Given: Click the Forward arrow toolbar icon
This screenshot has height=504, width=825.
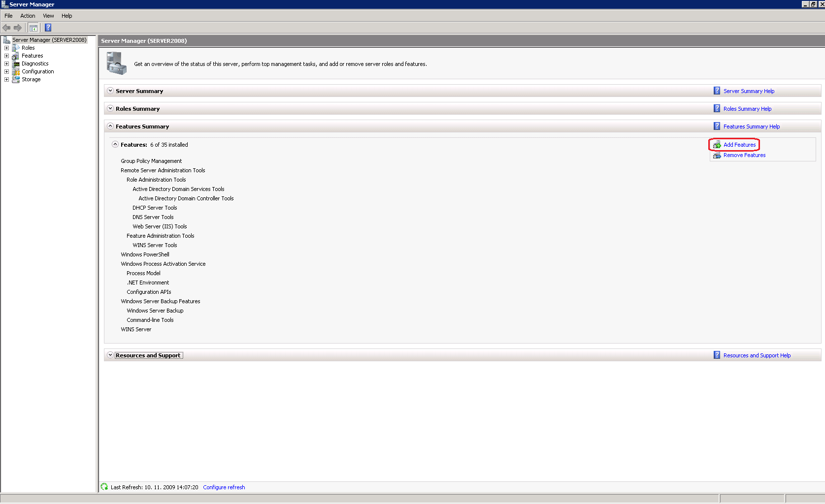Looking at the screenshot, I should pos(18,28).
